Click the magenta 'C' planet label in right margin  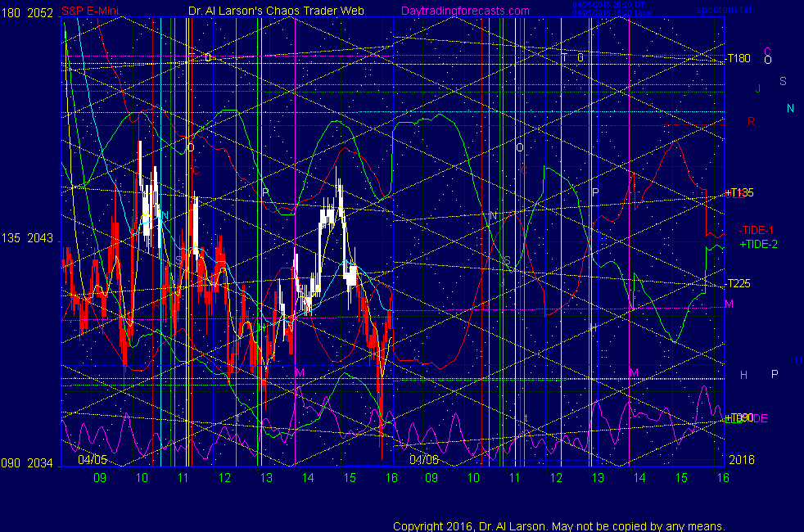pyautogui.click(x=768, y=52)
